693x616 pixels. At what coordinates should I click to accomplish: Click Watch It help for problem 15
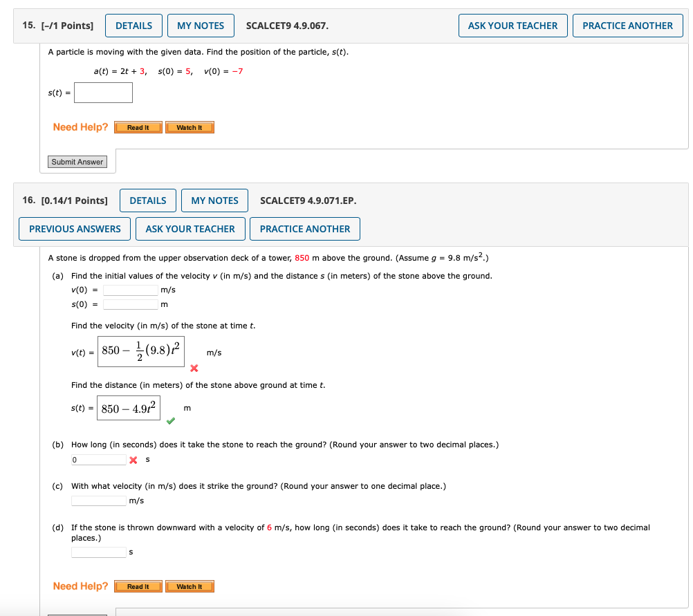pyautogui.click(x=190, y=127)
